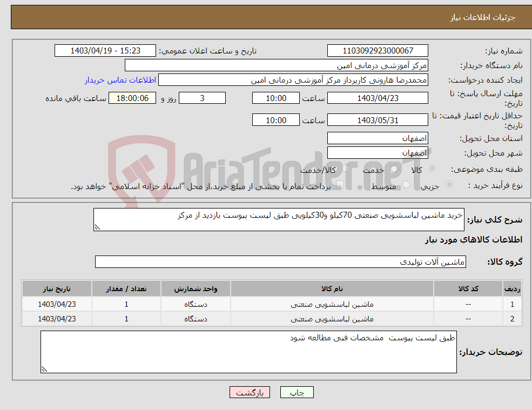Viewport: 532px width, 410px height.
Task: Click the تعداد / مقدار column header
Action: click(126, 288)
